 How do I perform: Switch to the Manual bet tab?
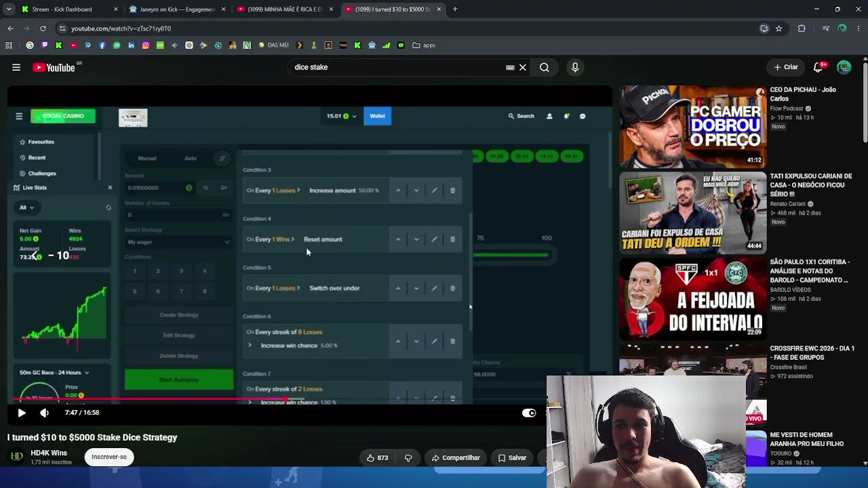tap(147, 159)
